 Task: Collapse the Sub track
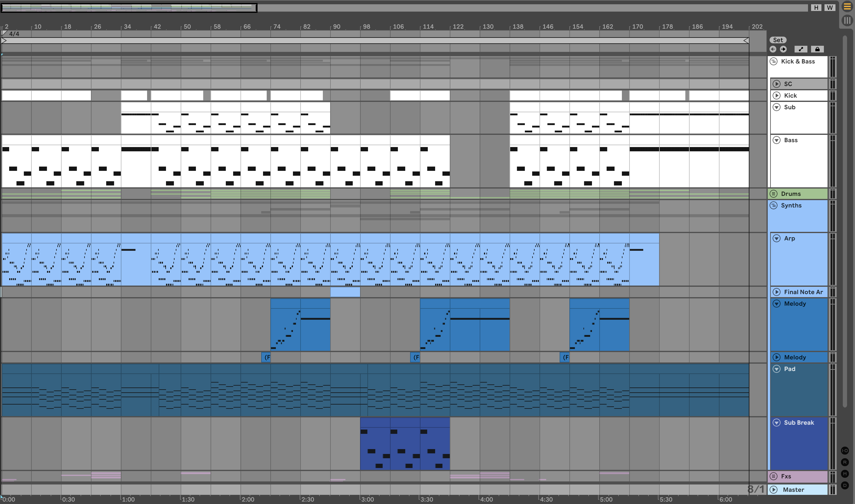[777, 107]
